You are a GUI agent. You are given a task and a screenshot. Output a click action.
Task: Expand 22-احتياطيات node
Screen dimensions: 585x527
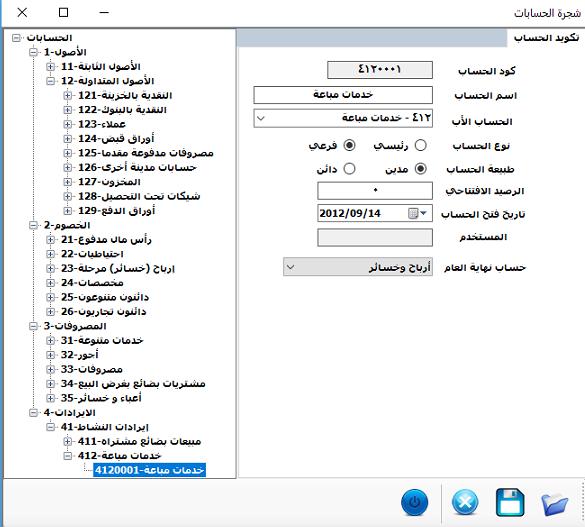point(50,254)
